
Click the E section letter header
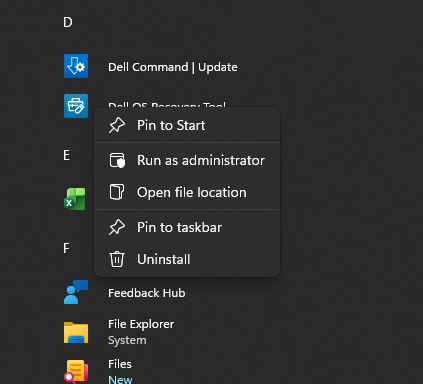[67, 155]
